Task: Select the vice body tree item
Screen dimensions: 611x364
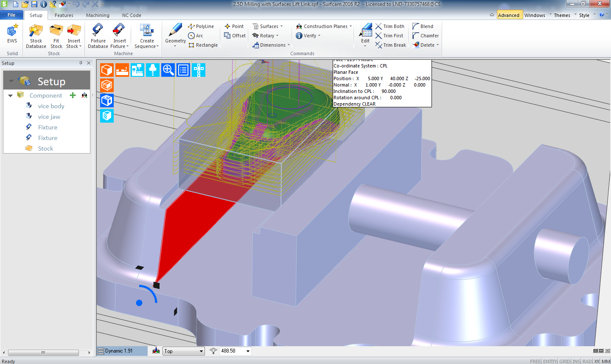Action: pos(51,106)
